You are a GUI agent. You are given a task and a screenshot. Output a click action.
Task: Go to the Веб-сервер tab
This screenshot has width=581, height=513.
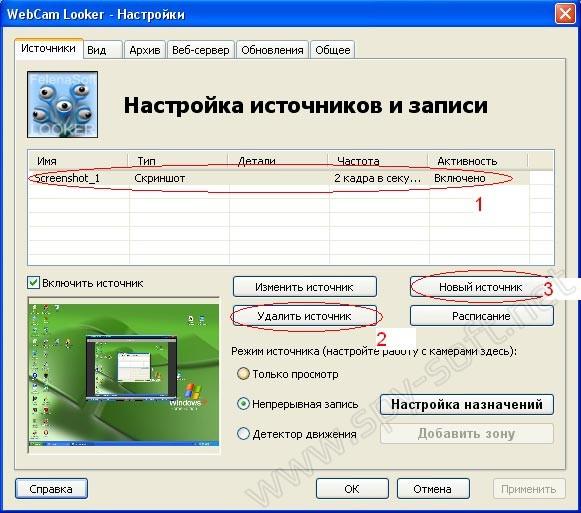click(x=200, y=50)
